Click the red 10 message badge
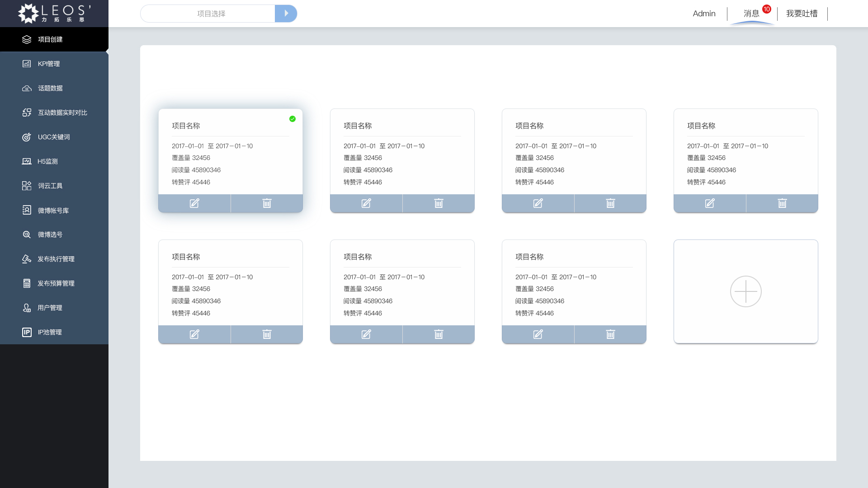The height and width of the screenshot is (488, 868). click(767, 9)
